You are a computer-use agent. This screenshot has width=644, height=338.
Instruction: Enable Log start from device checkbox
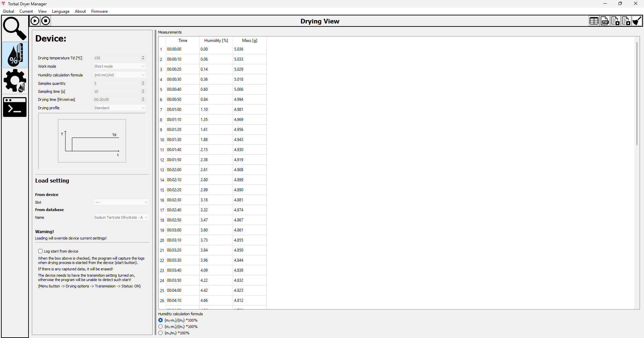pos(40,251)
